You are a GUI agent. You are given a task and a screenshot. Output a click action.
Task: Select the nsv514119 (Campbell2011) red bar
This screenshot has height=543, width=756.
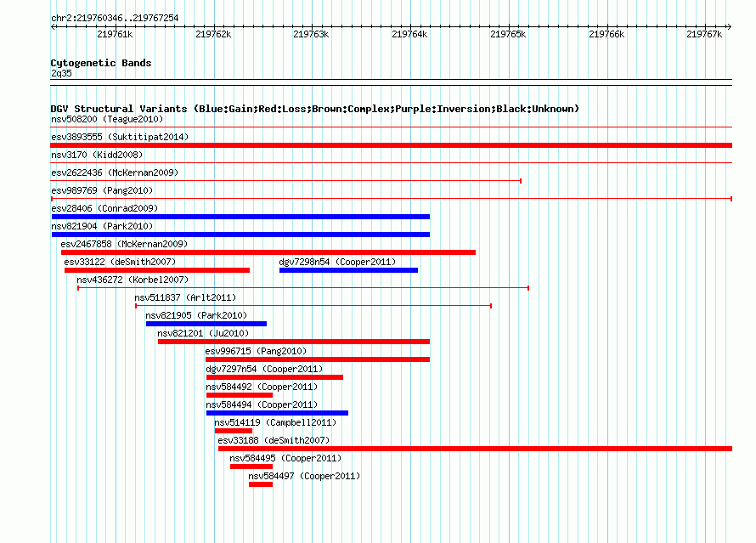234,431
